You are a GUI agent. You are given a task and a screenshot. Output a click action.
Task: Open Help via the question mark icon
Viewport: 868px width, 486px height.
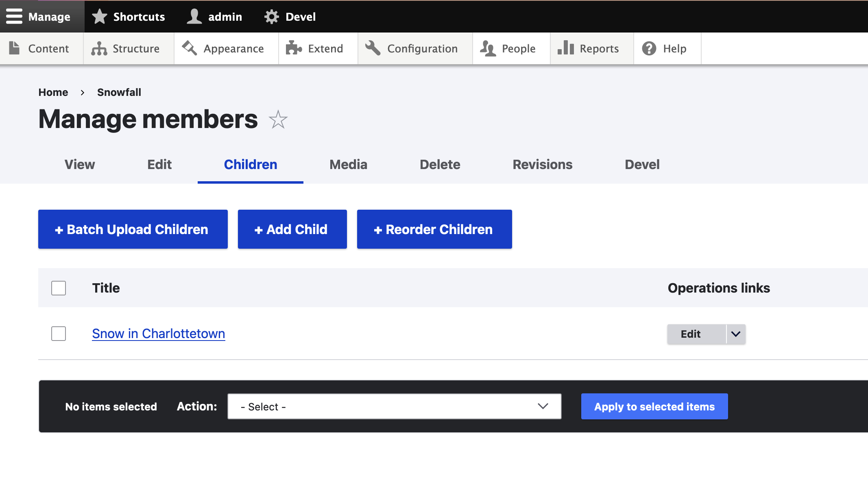coord(648,48)
